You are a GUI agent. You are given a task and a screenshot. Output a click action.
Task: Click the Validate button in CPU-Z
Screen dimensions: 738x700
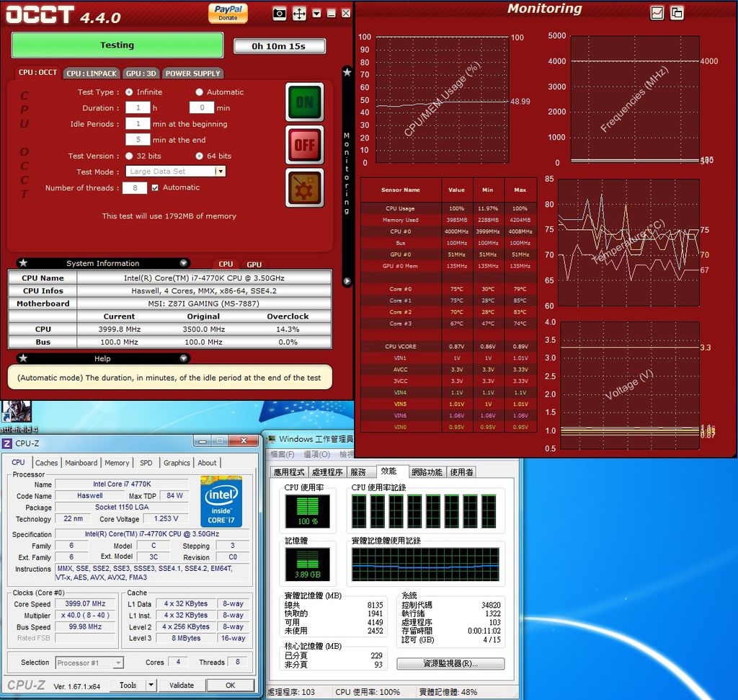point(182,686)
